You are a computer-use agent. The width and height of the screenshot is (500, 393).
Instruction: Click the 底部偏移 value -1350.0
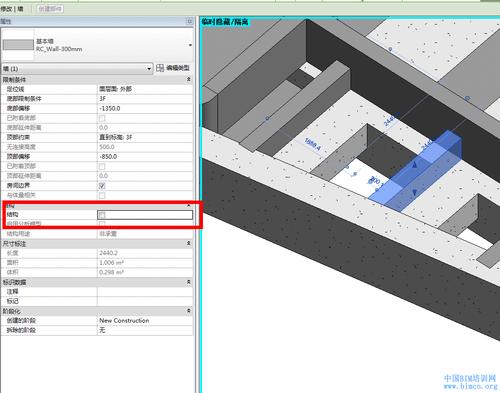pos(145,108)
